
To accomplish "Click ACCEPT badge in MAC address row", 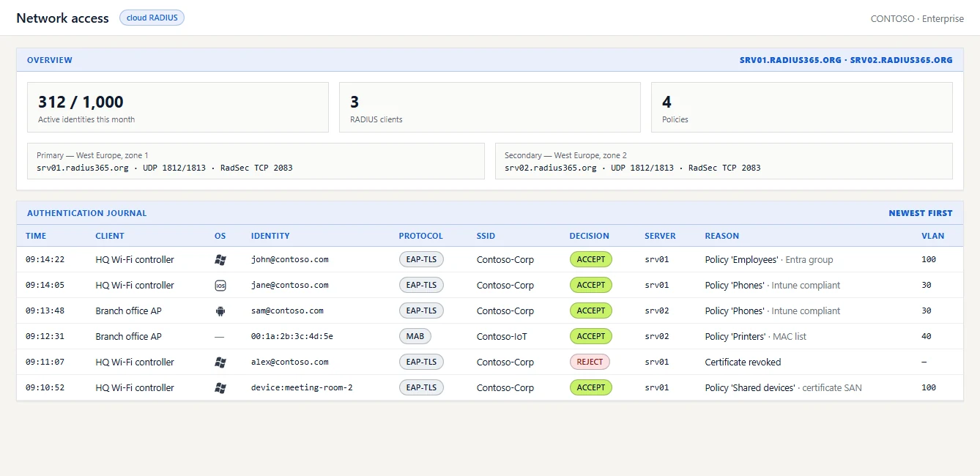I will click(591, 336).
